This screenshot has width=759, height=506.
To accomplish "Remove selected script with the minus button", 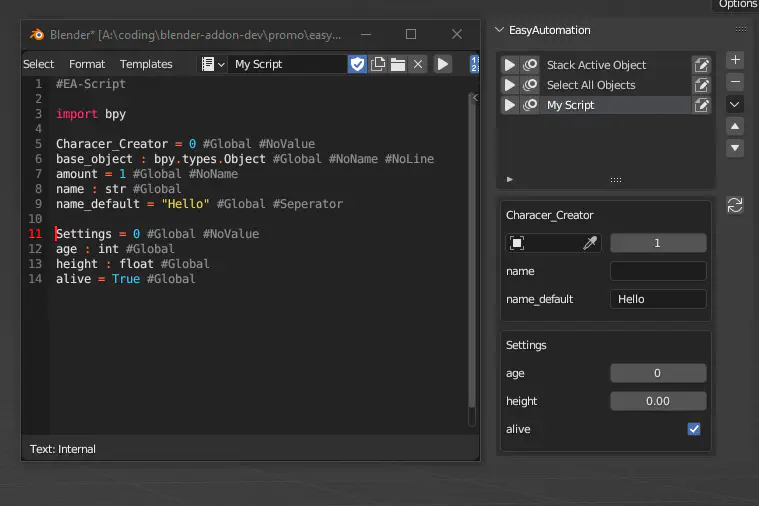I will click(735, 82).
